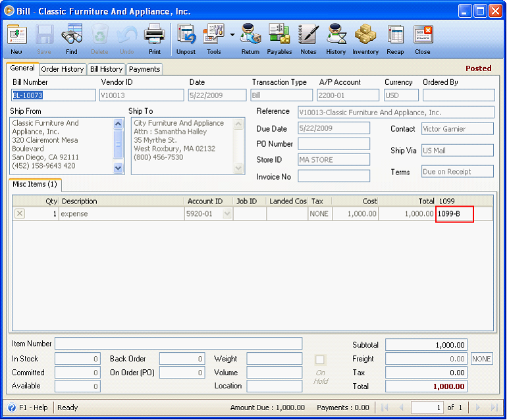Switch to the Order History tab

point(63,69)
